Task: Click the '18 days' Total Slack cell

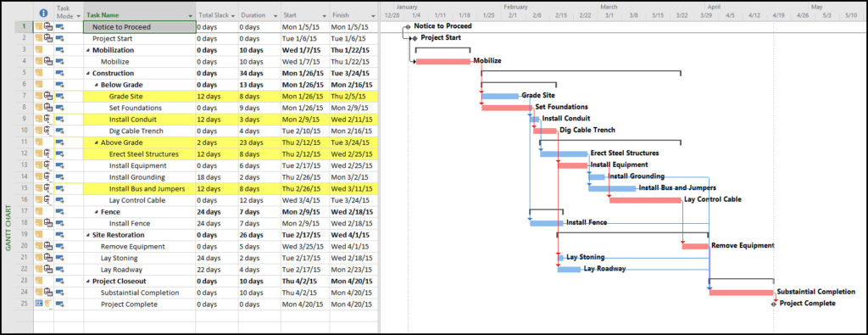Action: pyautogui.click(x=217, y=177)
